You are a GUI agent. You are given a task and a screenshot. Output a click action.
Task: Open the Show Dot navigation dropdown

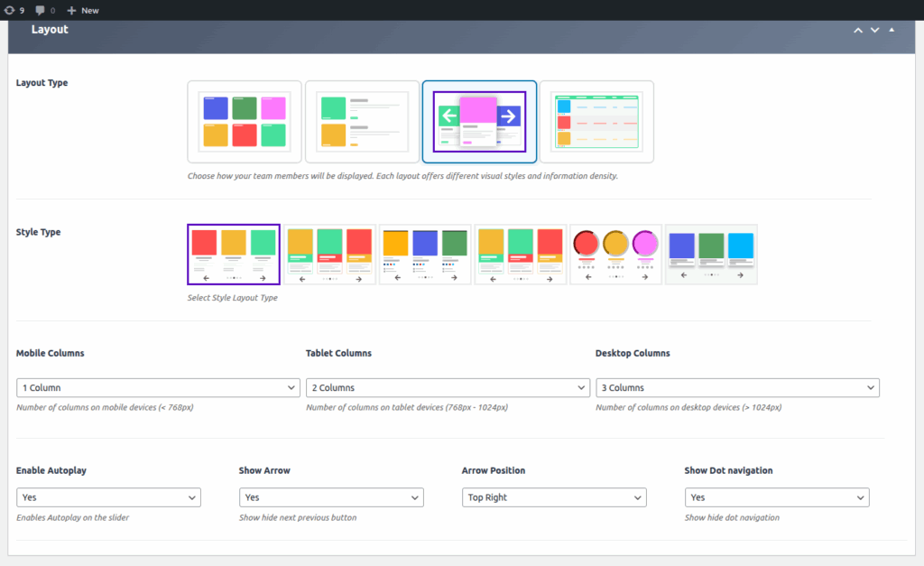tap(776, 497)
